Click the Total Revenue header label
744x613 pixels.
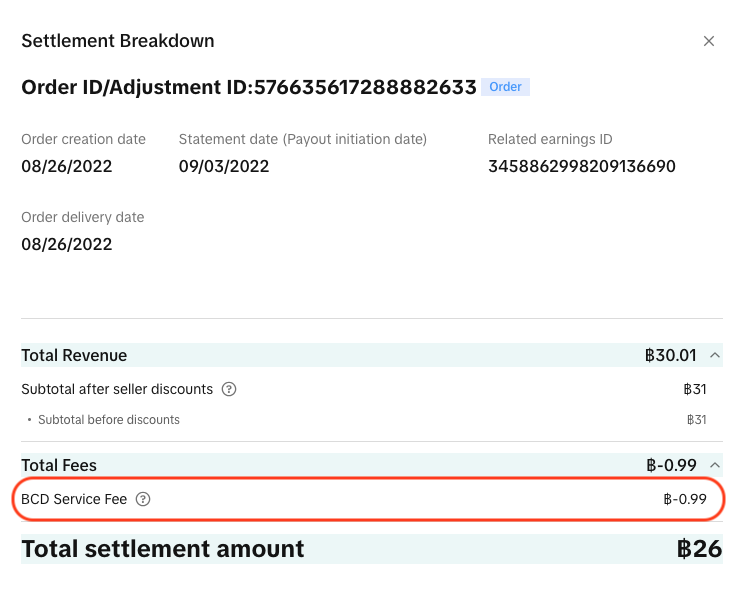(x=74, y=355)
